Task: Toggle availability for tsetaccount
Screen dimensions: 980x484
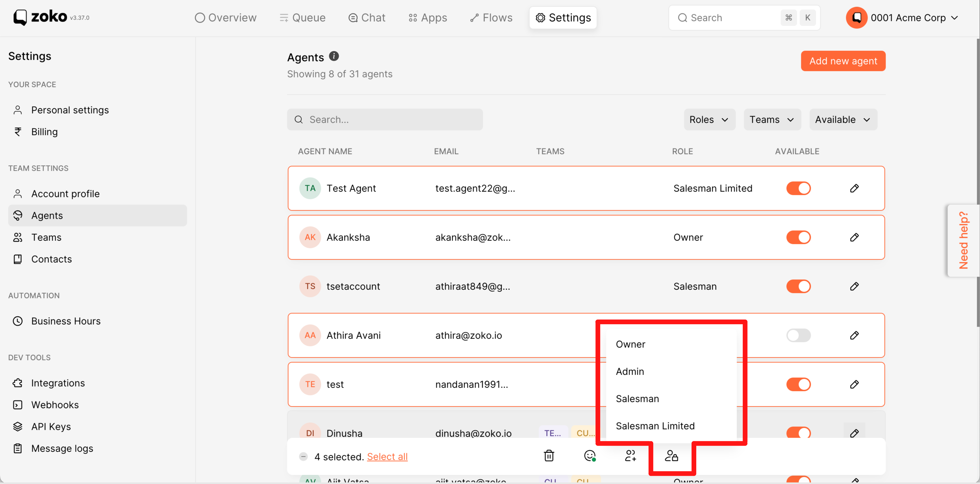Action: (x=799, y=286)
